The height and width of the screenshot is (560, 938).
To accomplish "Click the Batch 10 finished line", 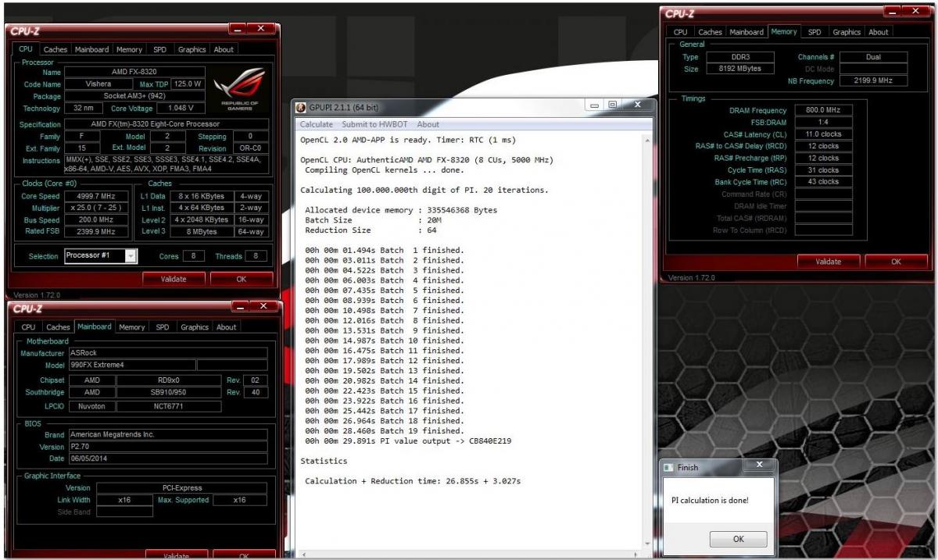I will tap(384, 340).
